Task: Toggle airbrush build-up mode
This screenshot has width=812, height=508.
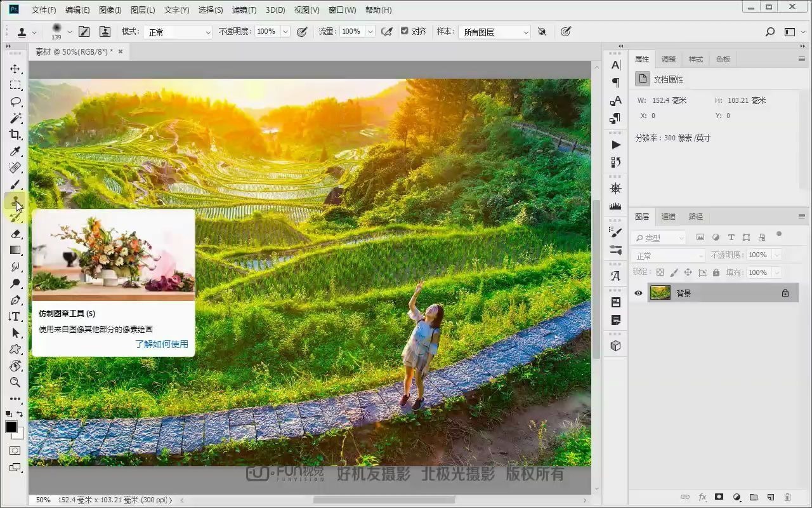Action: pyautogui.click(x=386, y=32)
